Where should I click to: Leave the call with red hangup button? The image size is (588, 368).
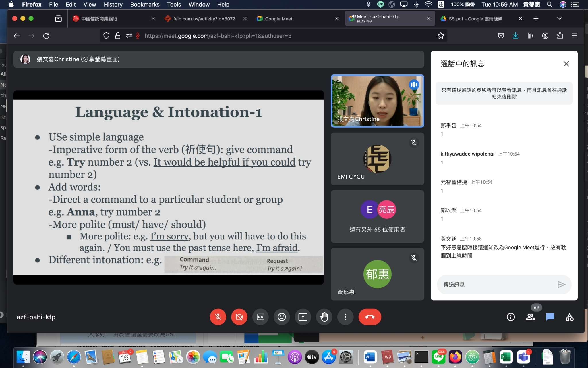tap(370, 317)
